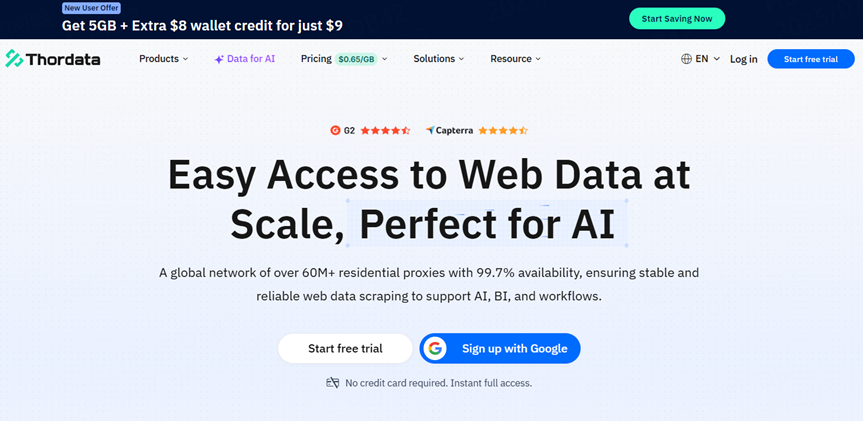Expand the Solutions menu
Screen dimensions: 863x421
coord(439,59)
